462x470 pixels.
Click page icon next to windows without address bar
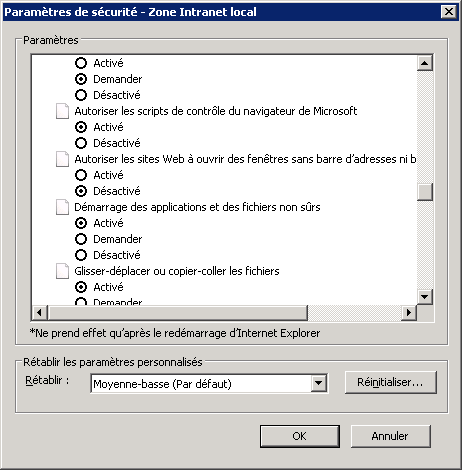(x=62, y=159)
